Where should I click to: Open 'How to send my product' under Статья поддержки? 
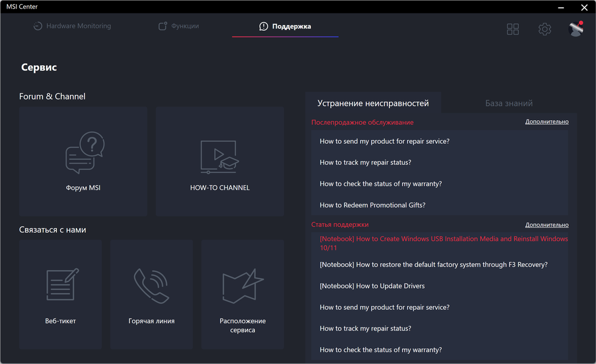(x=384, y=308)
